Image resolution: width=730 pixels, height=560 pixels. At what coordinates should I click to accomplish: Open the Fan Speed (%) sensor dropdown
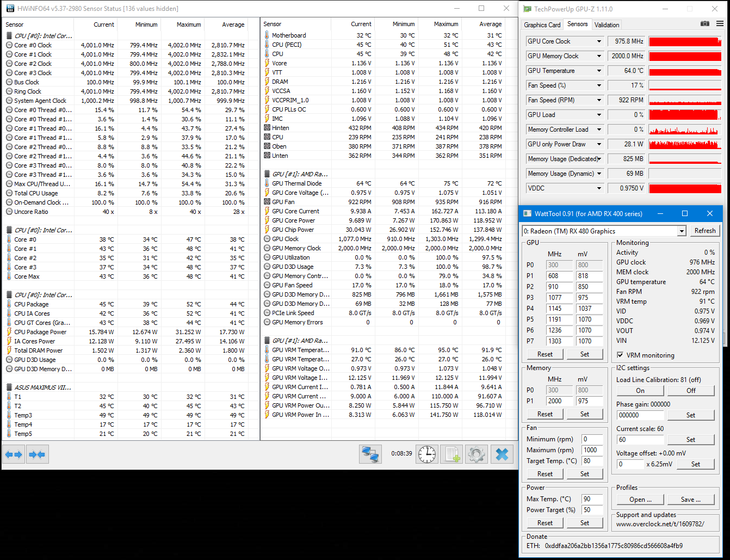[599, 85]
